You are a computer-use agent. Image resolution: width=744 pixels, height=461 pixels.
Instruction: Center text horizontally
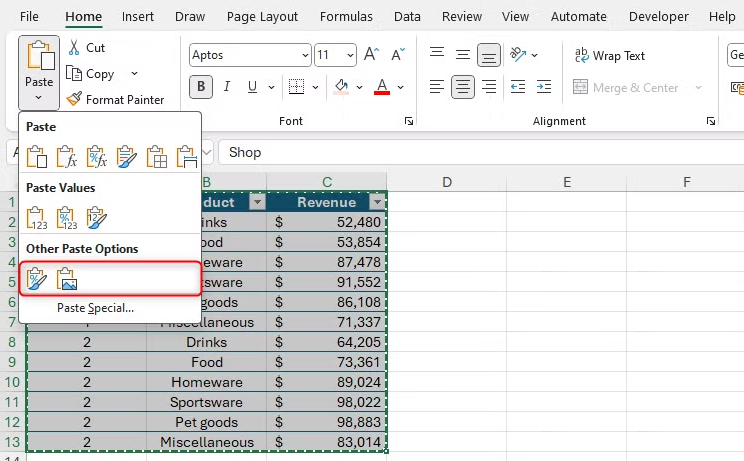tap(463, 87)
